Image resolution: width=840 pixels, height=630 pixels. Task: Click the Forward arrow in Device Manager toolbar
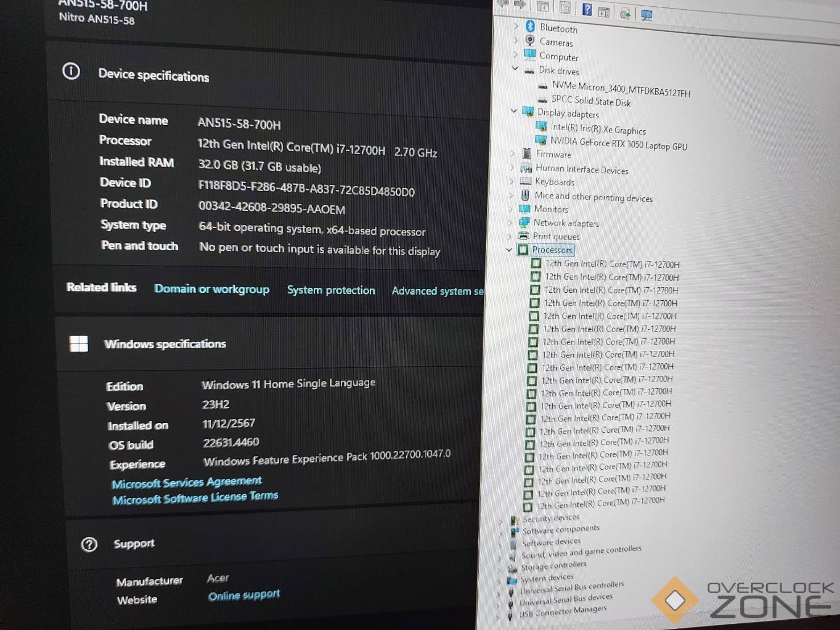coord(520,5)
